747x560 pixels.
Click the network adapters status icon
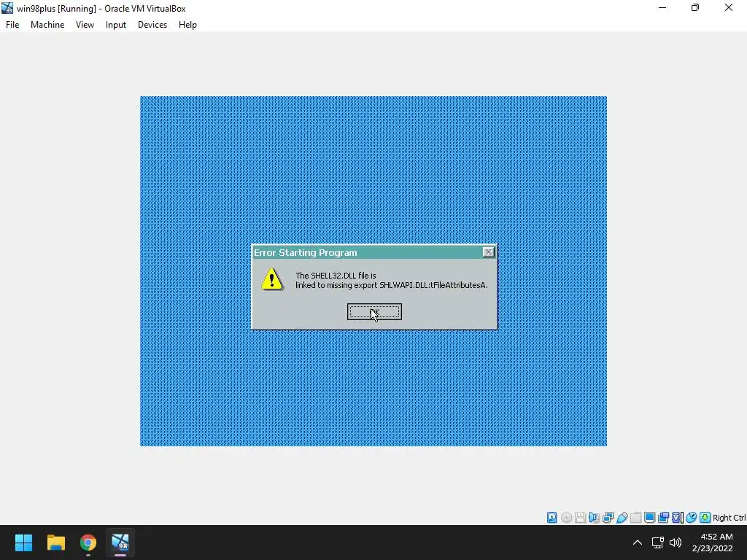point(608,518)
